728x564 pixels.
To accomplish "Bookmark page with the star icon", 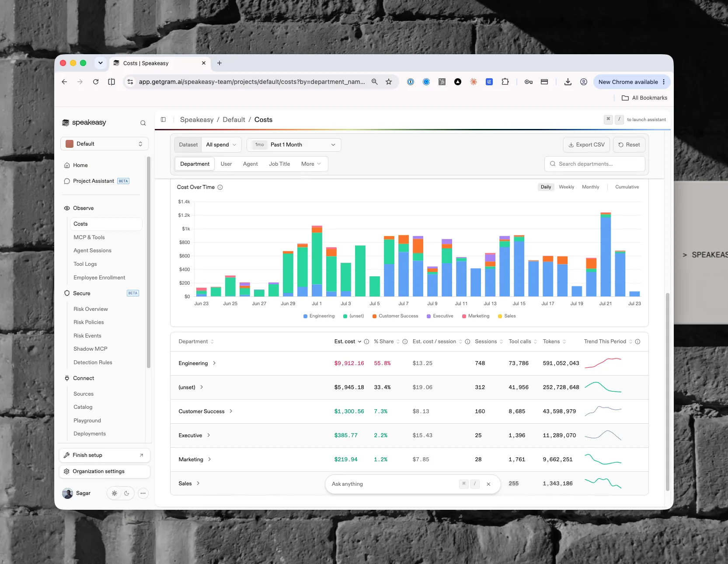I will [x=389, y=82].
